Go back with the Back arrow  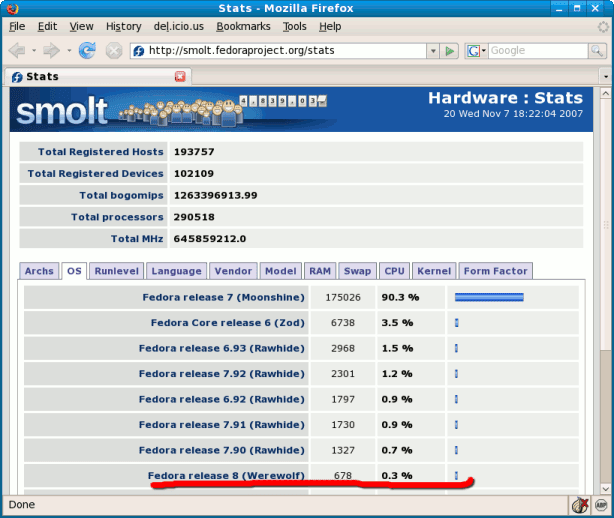17,51
